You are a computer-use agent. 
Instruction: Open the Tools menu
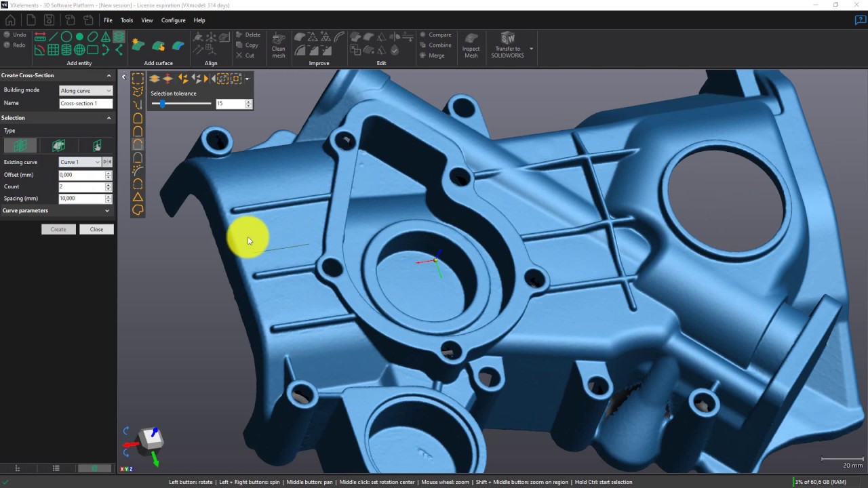coord(127,20)
